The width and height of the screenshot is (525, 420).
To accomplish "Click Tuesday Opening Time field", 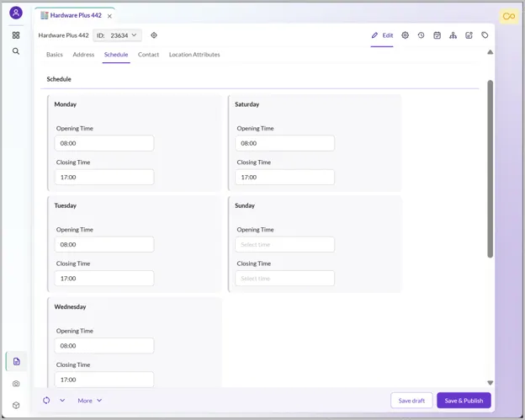I will coord(104,244).
